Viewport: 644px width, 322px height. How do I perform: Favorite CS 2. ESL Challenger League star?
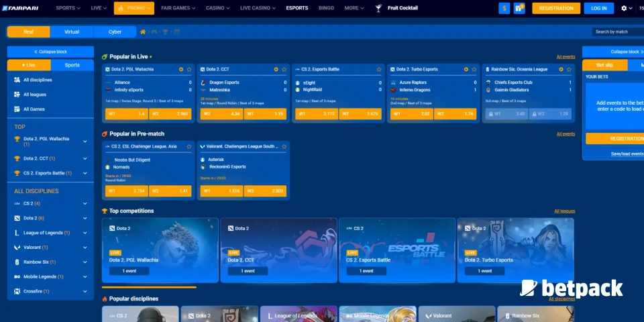pos(189,147)
